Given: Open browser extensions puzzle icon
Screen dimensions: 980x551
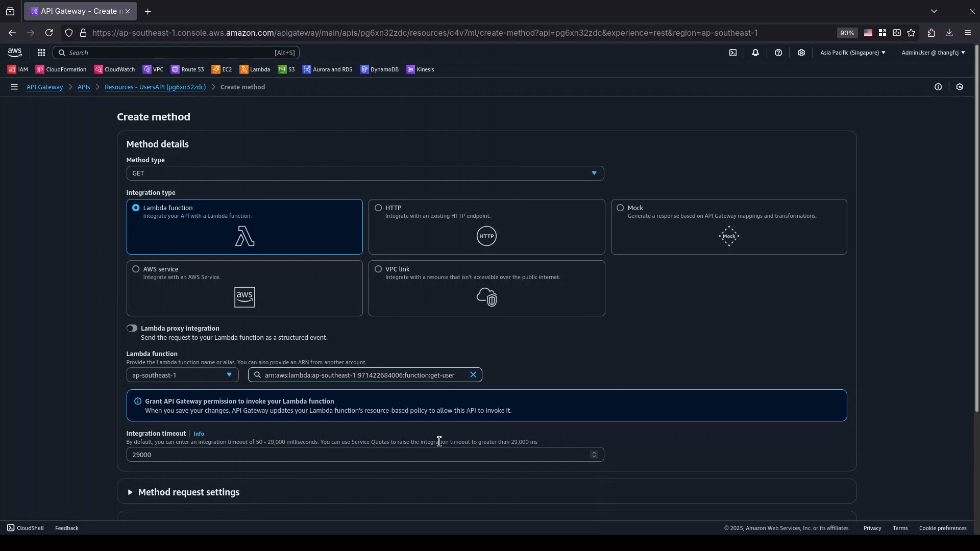Looking at the screenshot, I should [931, 33].
